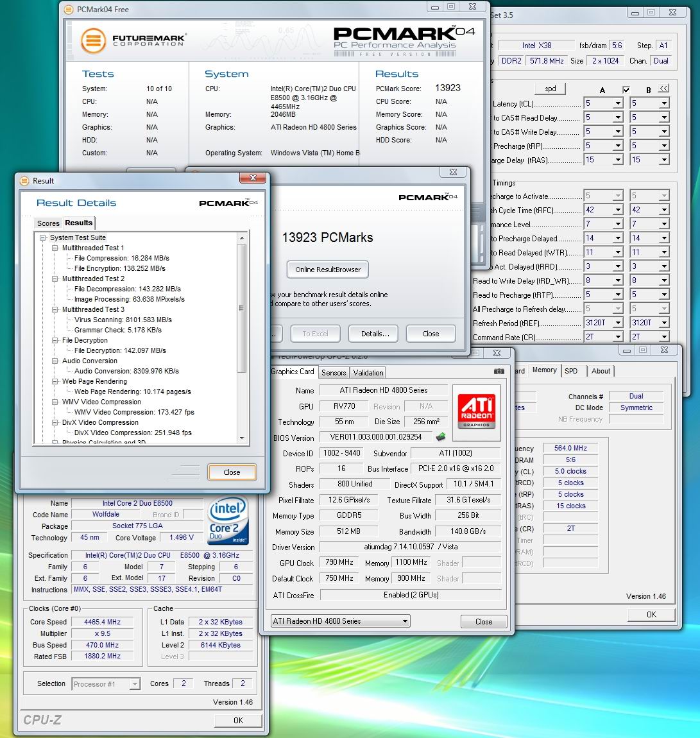Open the SPD tab in rear CPU-Z window
Image resolution: width=700 pixels, height=738 pixels.
pos(571,371)
